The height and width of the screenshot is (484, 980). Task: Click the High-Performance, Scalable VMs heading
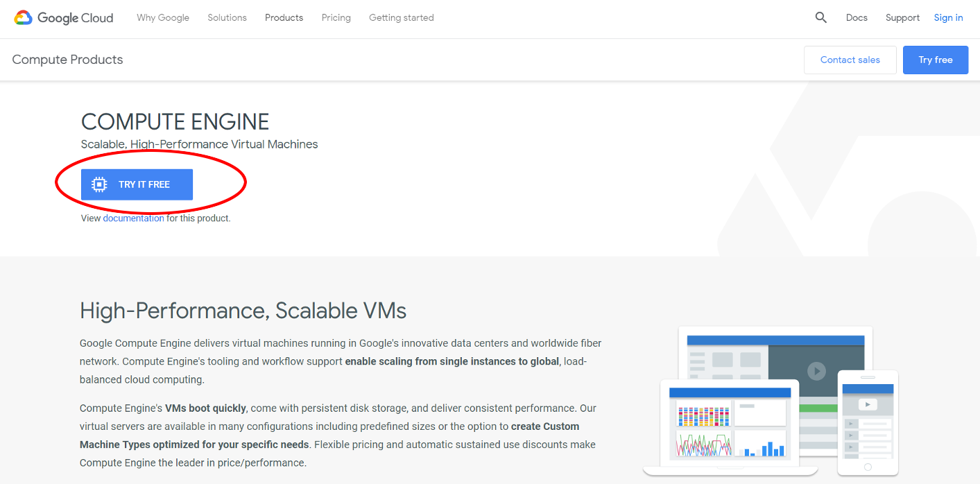pos(243,311)
